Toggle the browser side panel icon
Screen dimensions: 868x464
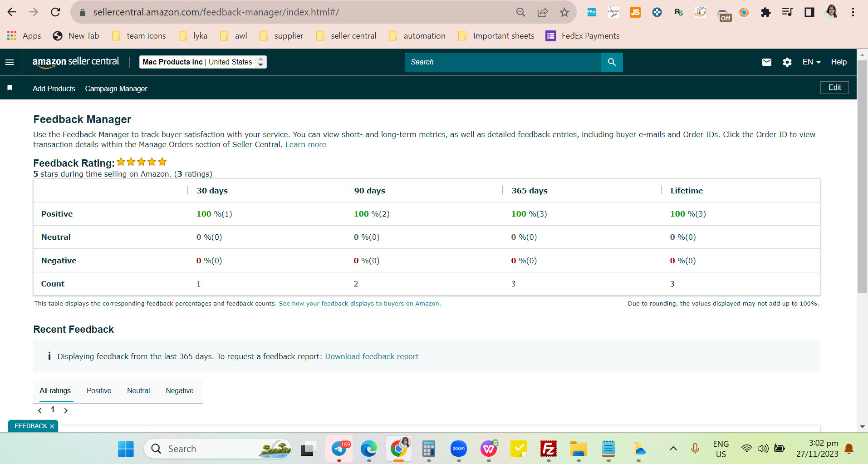(x=809, y=12)
